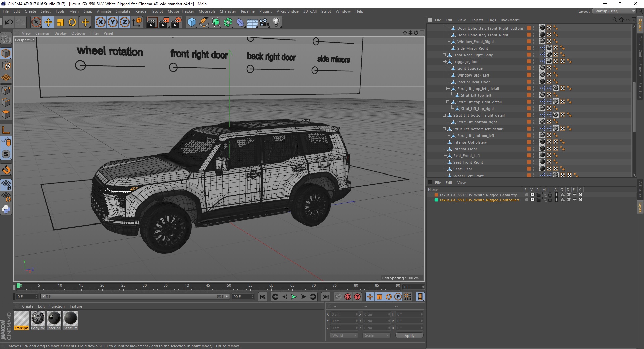The image size is (644, 349).
Task: Collapse Strut_Lift_bottom_left_details tree node
Action: pos(444,129)
